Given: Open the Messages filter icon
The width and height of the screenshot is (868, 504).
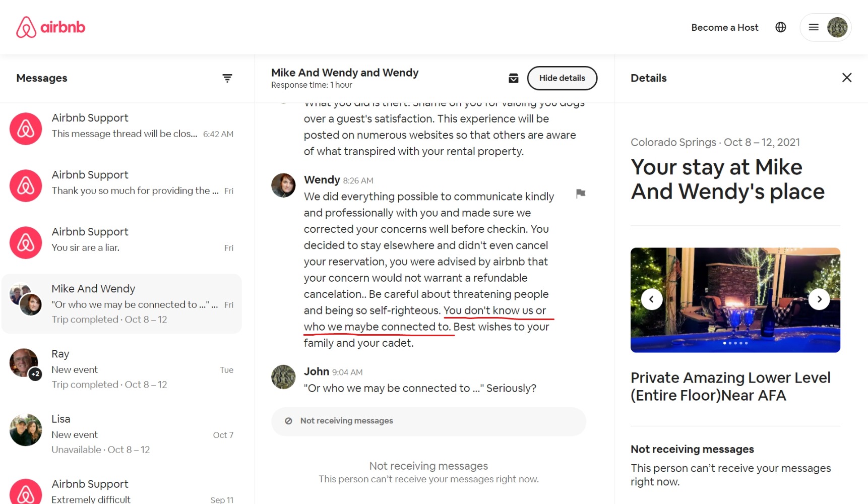Looking at the screenshot, I should (227, 78).
